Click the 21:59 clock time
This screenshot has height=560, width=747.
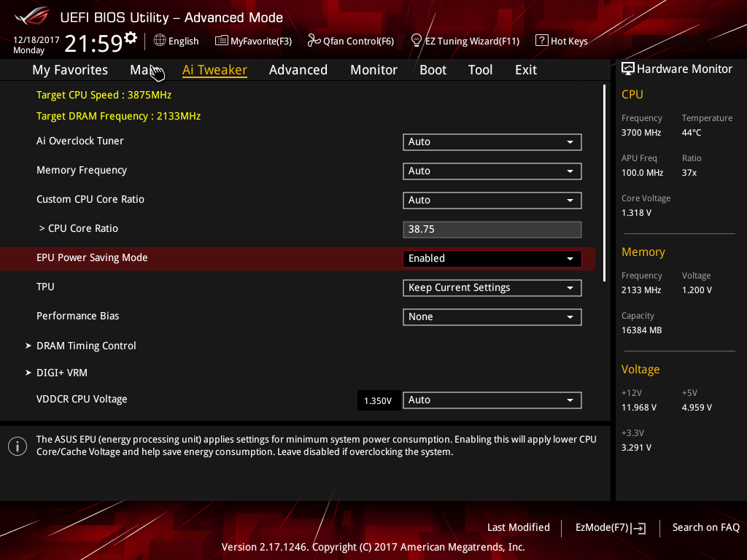click(93, 43)
